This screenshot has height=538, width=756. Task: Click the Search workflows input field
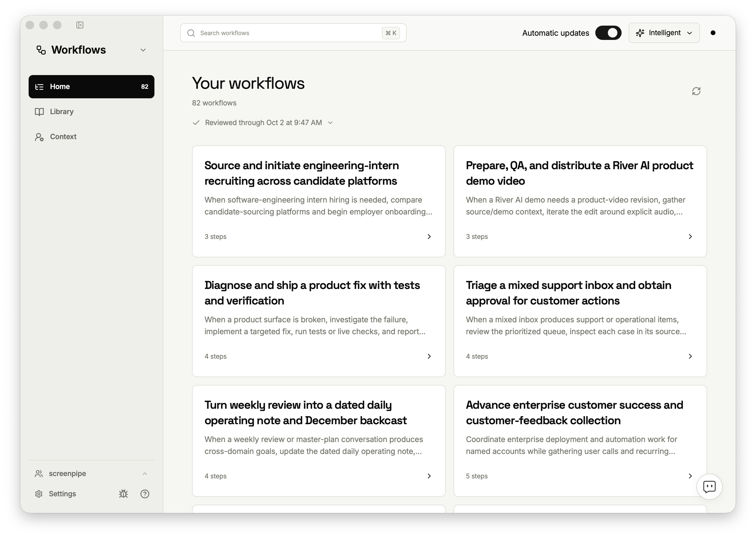click(293, 33)
